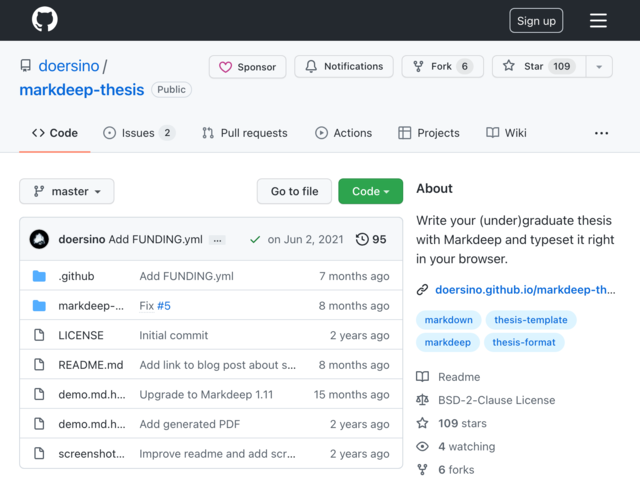Click the LICENSE file icon
The height and width of the screenshot is (480, 640).
coord(39,335)
